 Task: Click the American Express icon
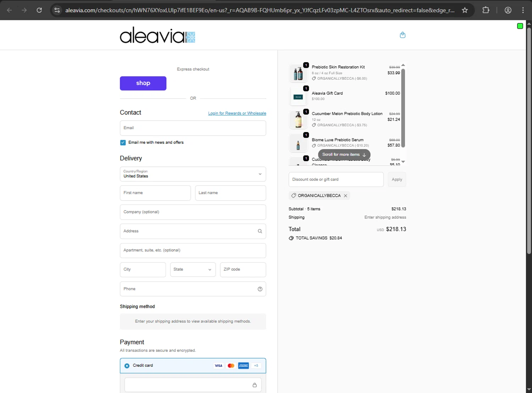tap(243, 366)
